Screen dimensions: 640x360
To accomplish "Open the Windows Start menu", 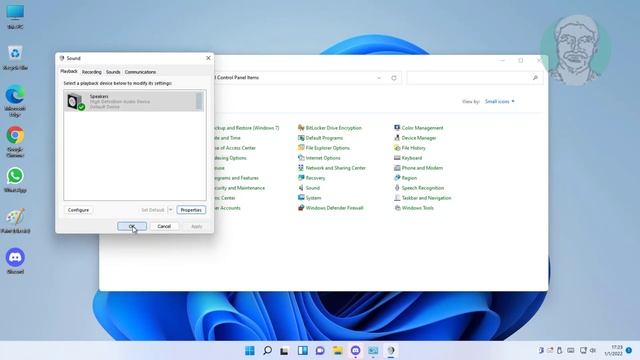I will pos(250,350).
